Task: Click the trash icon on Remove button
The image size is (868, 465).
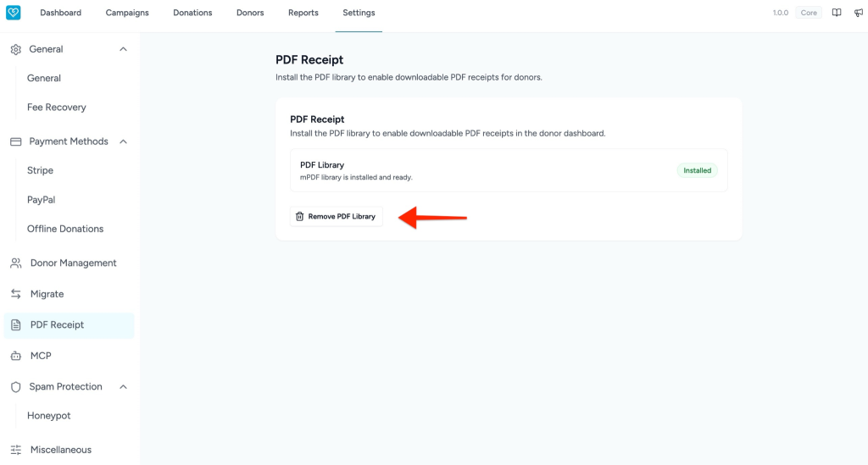Action: point(299,216)
